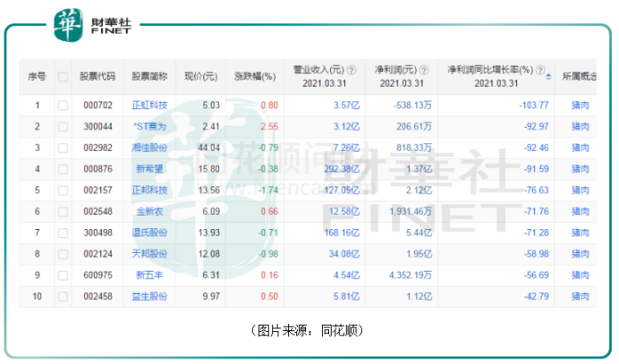The height and width of the screenshot is (364, 619).
Task: Select stock code 600975
Action: (x=98, y=275)
